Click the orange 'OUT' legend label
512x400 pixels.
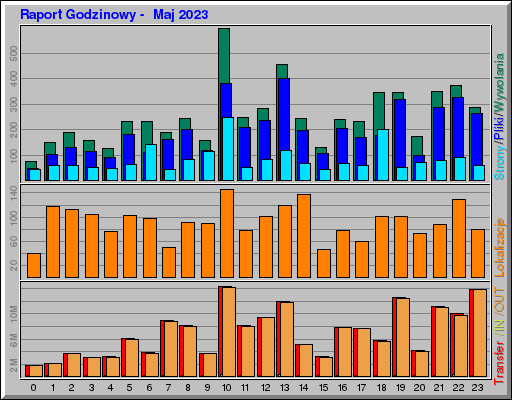point(499,300)
